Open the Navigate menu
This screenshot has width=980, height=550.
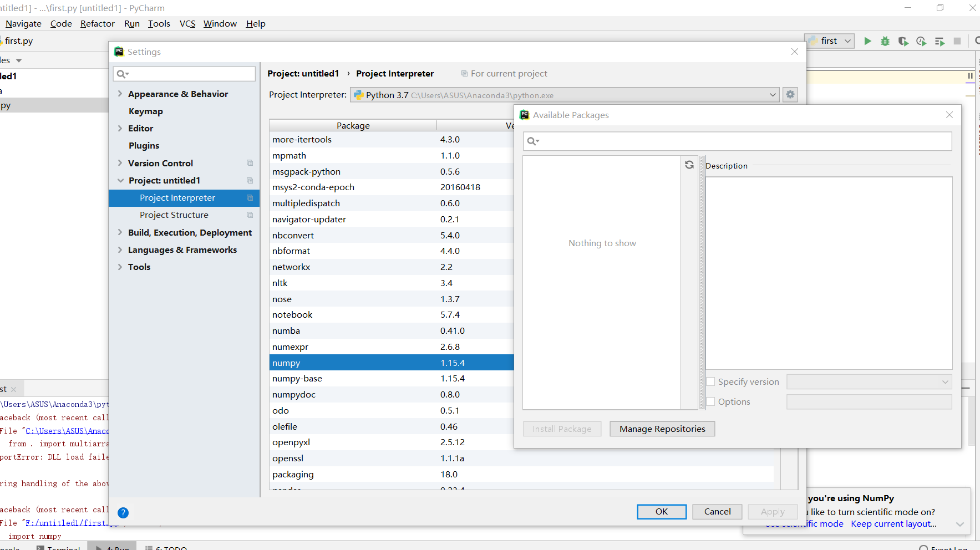[x=23, y=23]
